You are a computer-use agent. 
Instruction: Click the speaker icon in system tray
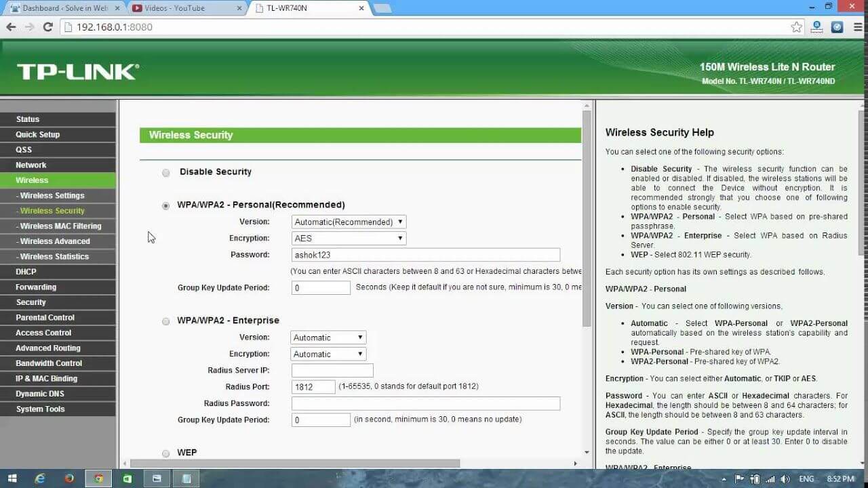point(785,479)
